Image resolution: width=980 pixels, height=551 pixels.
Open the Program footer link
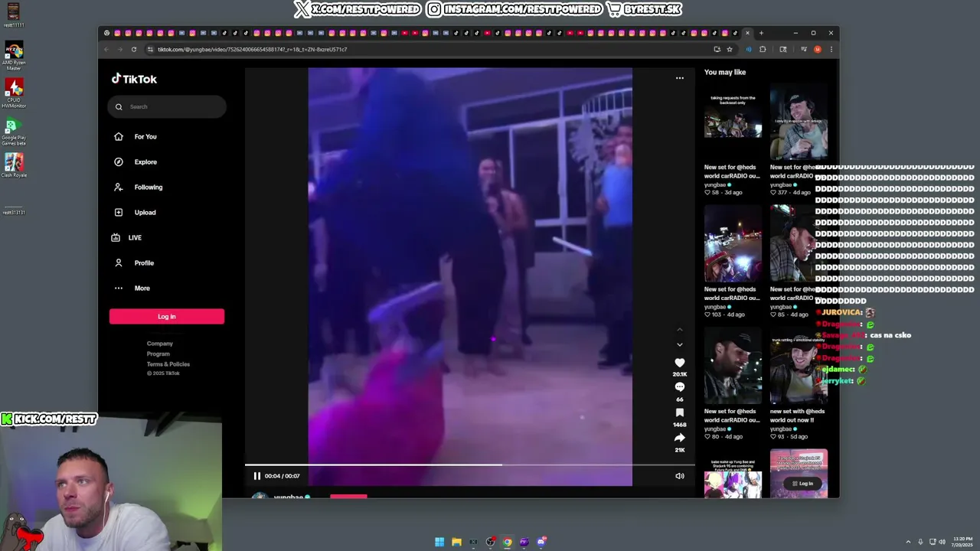tap(158, 354)
